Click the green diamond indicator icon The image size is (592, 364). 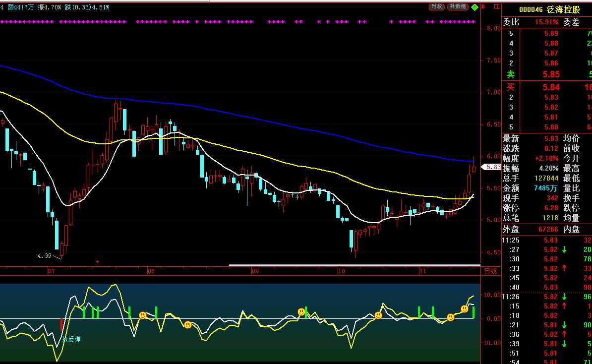point(474,7)
